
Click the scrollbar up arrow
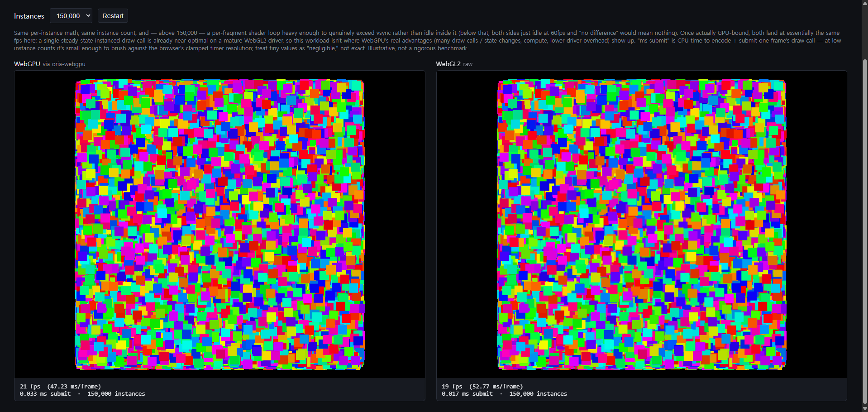pos(865,3)
